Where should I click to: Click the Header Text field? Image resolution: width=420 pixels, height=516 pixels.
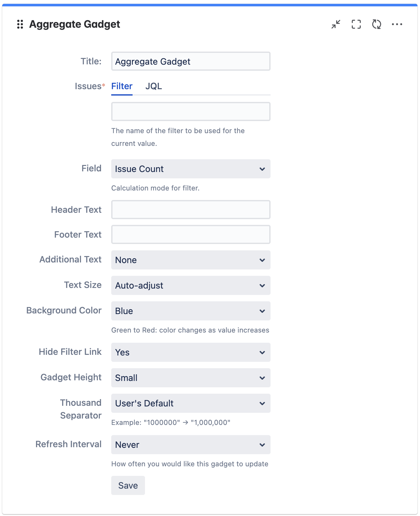pos(191,210)
